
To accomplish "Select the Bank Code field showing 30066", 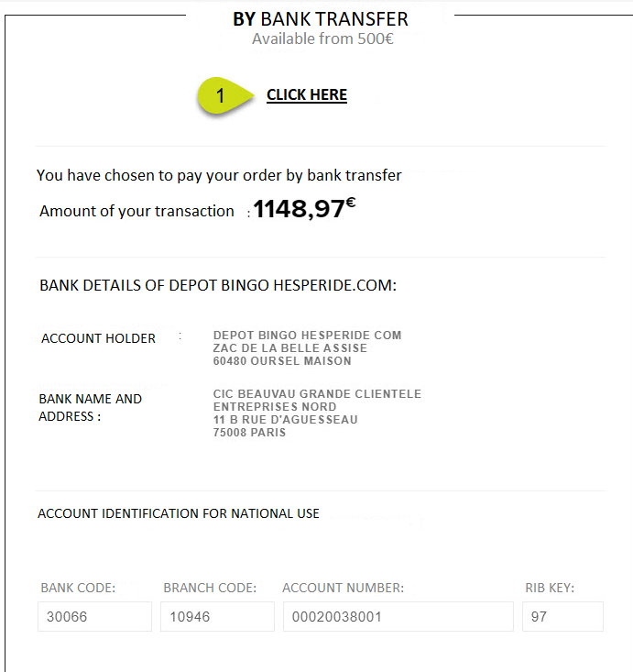I will [x=94, y=616].
